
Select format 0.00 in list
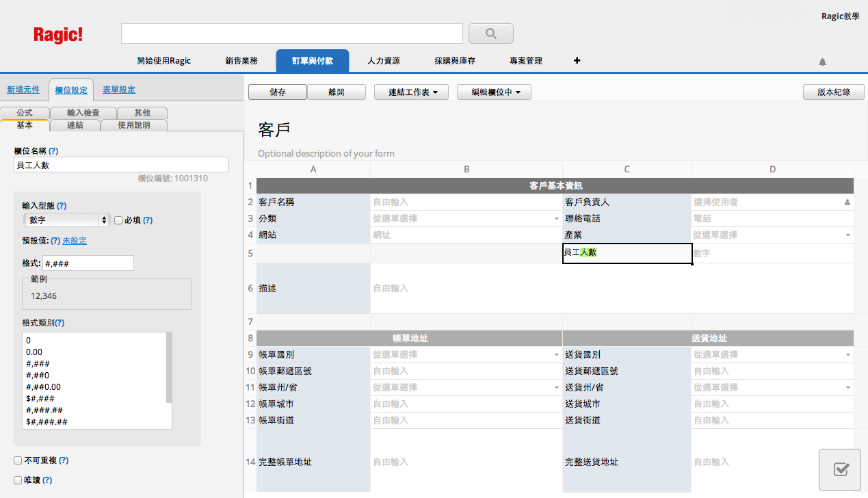[x=34, y=352]
